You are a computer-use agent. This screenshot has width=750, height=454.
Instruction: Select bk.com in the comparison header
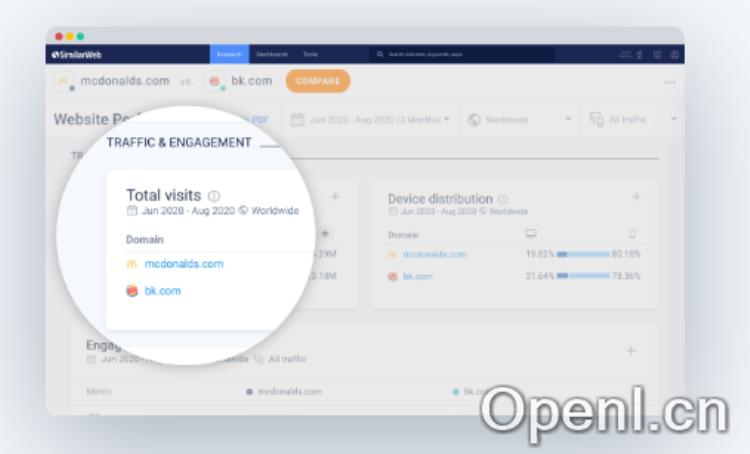[252, 81]
